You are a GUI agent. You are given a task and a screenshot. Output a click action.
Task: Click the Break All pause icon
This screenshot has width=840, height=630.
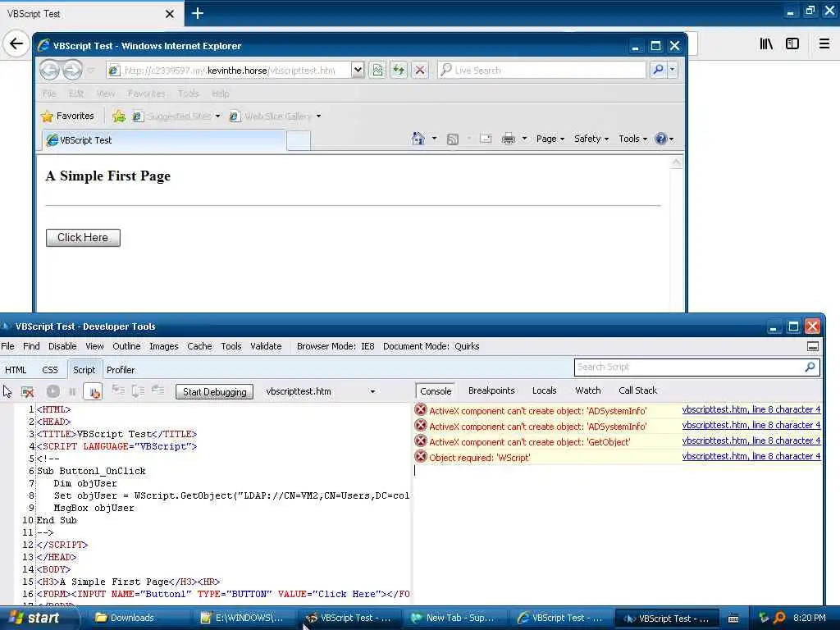[72, 391]
